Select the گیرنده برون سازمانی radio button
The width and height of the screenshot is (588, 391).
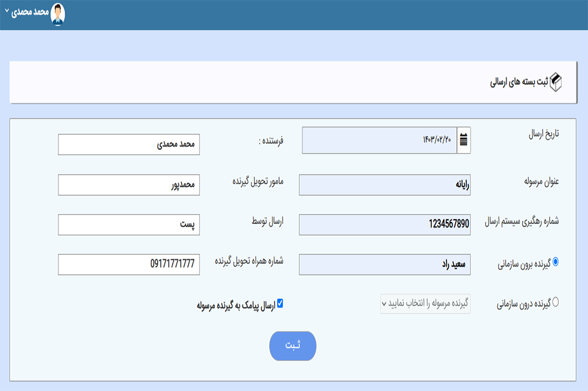[555, 262]
